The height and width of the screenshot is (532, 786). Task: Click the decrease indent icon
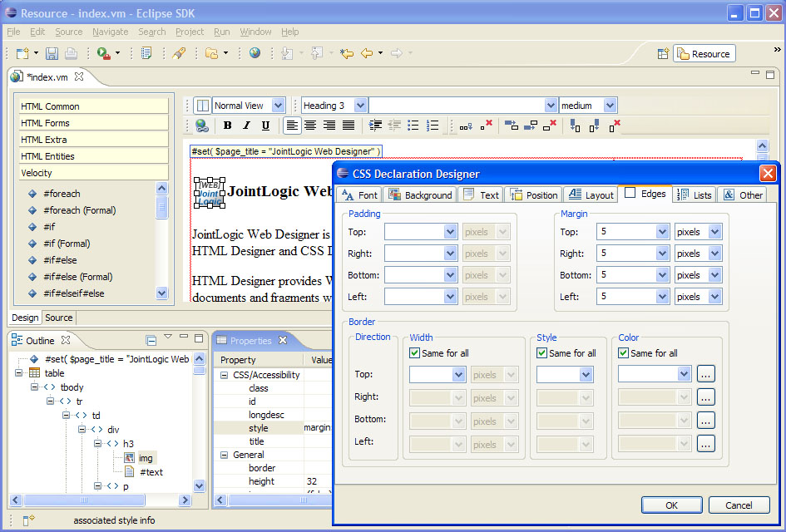[394, 126]
